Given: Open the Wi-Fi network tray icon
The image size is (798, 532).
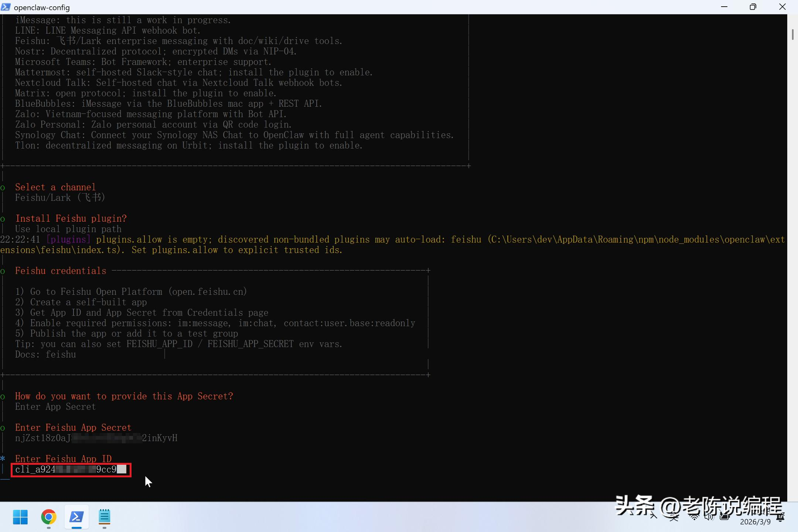Looking at the screenshot, I should tap(695, 517).
